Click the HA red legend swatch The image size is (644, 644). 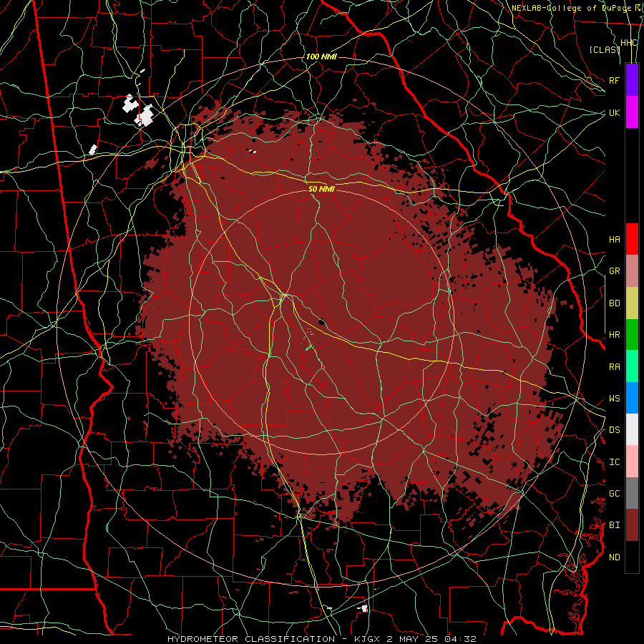pos(632,239)
